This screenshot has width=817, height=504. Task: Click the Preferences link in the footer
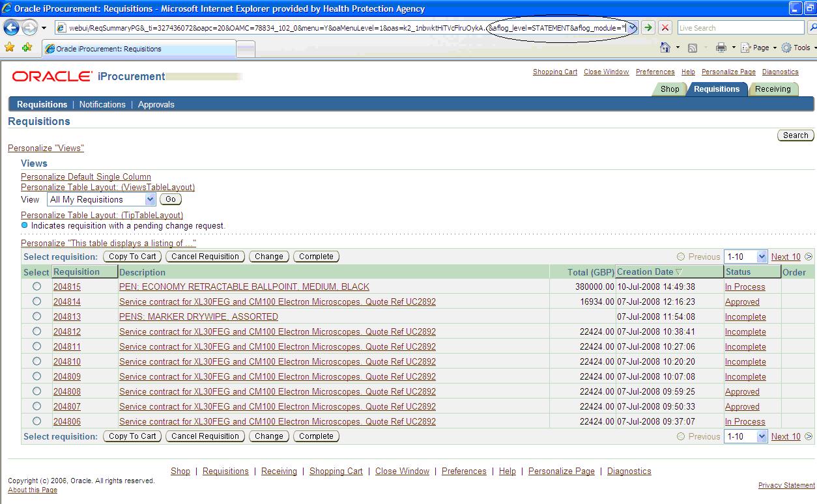coord(464,471)
